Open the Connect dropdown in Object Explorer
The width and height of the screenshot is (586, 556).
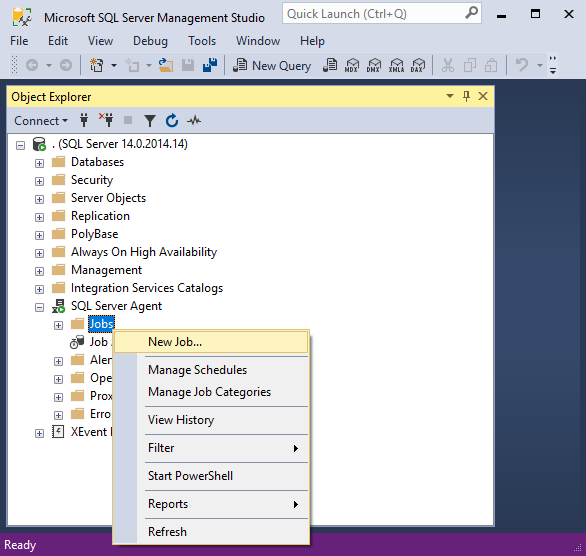click(41, 121)
